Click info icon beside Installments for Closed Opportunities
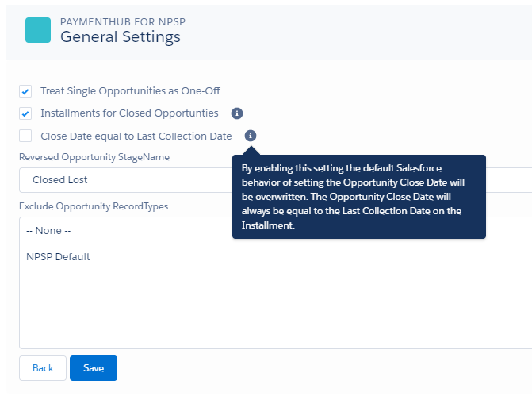The height and width of the screenshot is (411, 532). point(236,113)
